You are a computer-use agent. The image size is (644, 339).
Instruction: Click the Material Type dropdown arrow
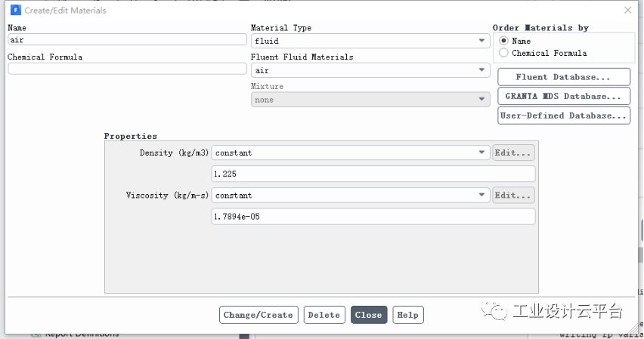481,41
